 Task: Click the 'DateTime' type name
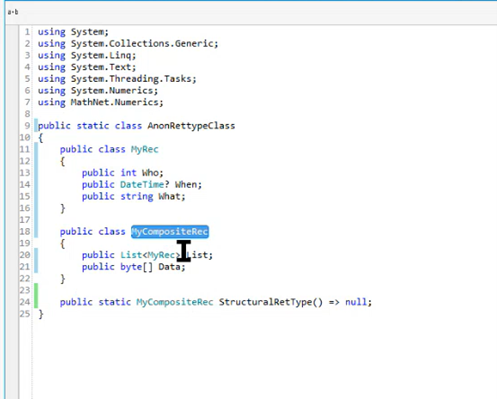pos(142,184)
